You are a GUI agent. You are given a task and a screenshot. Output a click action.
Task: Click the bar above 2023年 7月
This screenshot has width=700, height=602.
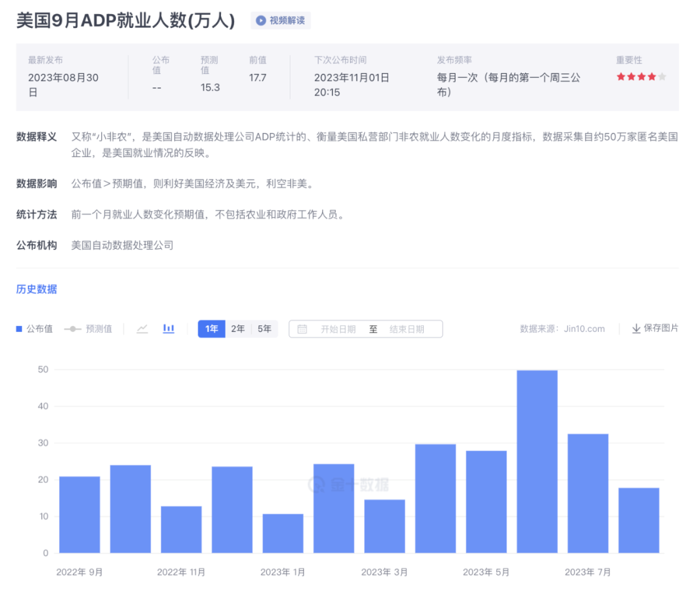(588, 493)
